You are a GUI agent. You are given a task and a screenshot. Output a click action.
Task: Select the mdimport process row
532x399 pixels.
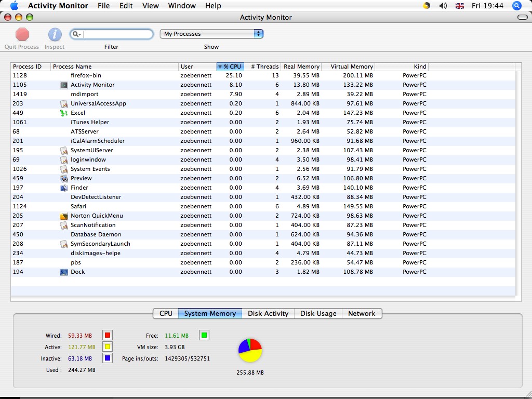pos(263,95)
